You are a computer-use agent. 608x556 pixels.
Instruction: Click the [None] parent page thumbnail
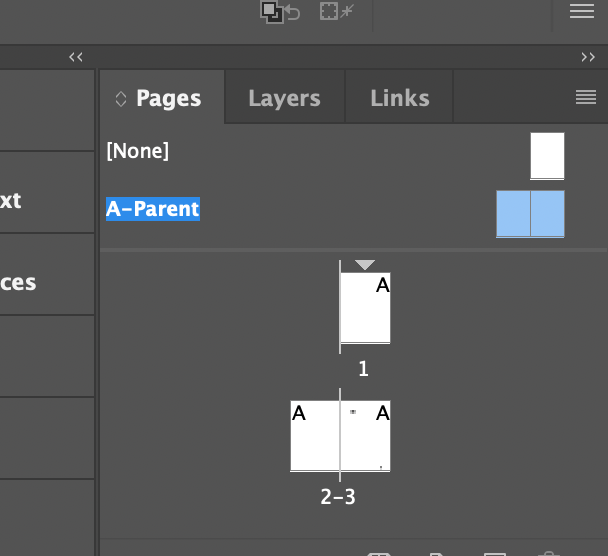(547, 156)
